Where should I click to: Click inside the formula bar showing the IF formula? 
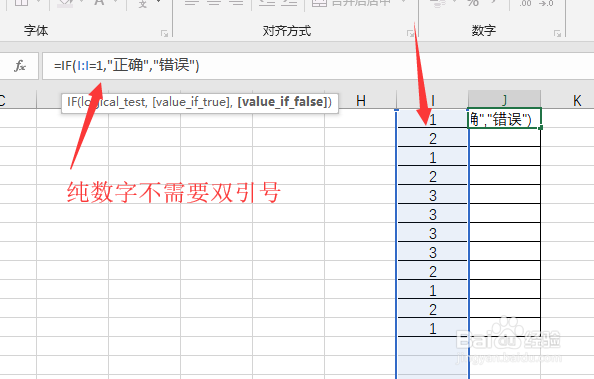coord(317,66)
